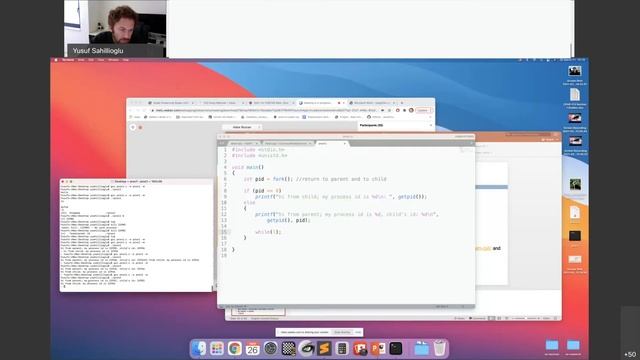Viewport: 640px width, 360px height.
Task: Select the second tab in Sublime Text
Action: (288, 144)
